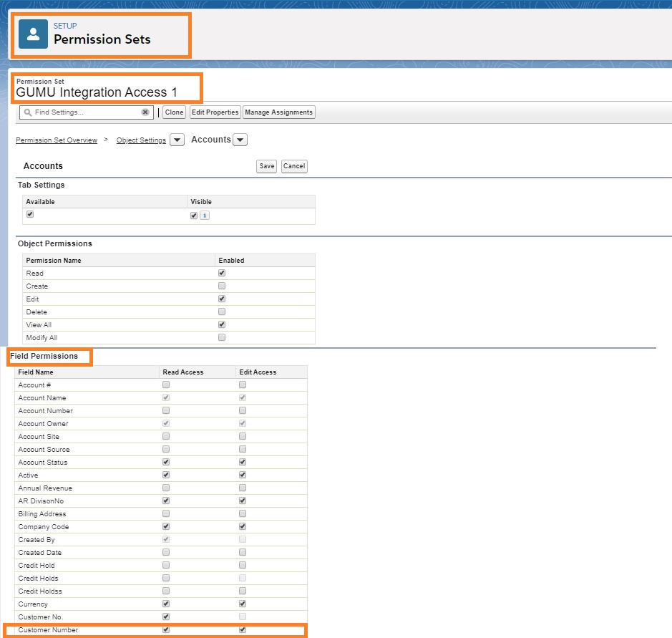This screenshot has width=672, height=638.
Task: Toggle the Tab Settings Visible checkbox
Action: click(x=194, y=216)
